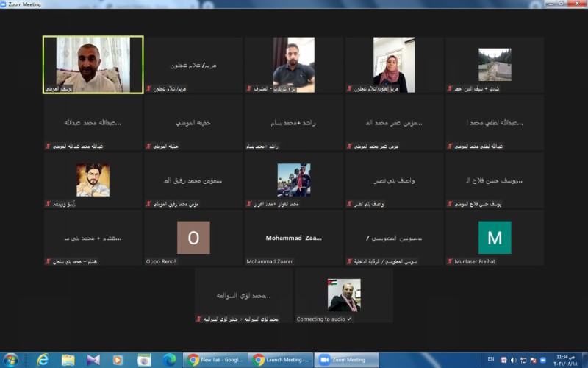
Task: Select the Muntaser Freihat participant tile
Action: click(494, 238)
